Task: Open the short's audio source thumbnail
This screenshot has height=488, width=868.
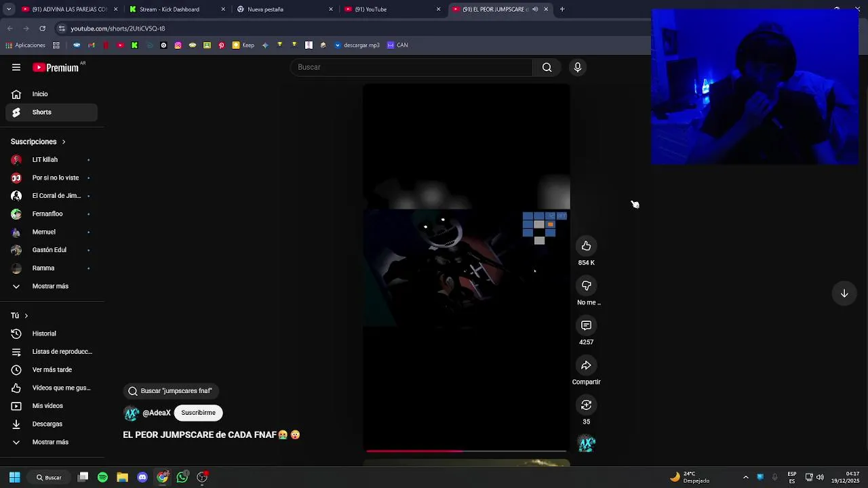Action: 587,444
